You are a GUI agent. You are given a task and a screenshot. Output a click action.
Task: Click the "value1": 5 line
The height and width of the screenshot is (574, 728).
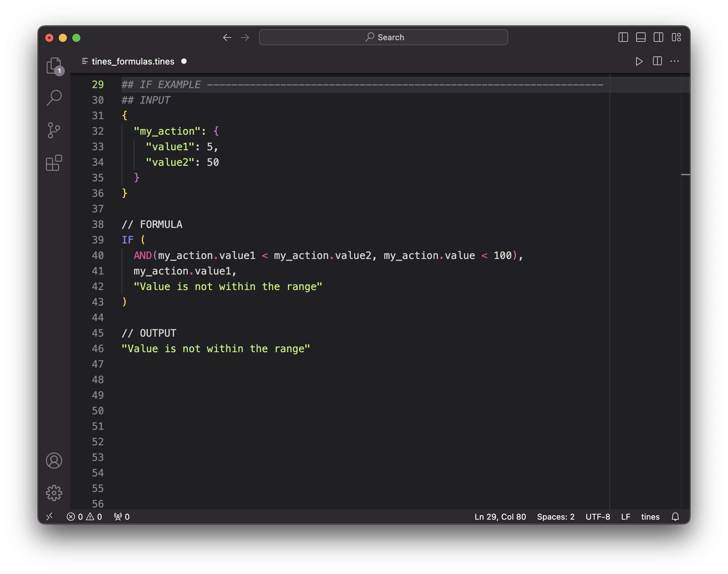pos(182,147)
